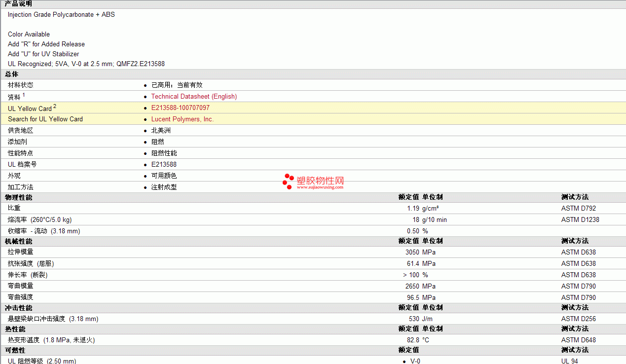Click the 82.8 deflection temperature value
The image size is (626, 364).
pos(413,340)
